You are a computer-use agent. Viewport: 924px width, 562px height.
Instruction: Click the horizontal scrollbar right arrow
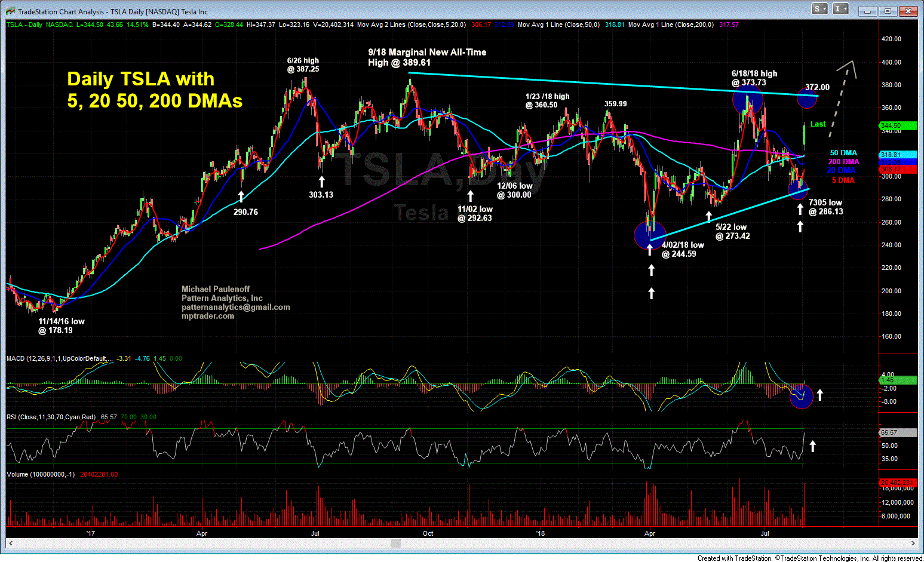913,543
